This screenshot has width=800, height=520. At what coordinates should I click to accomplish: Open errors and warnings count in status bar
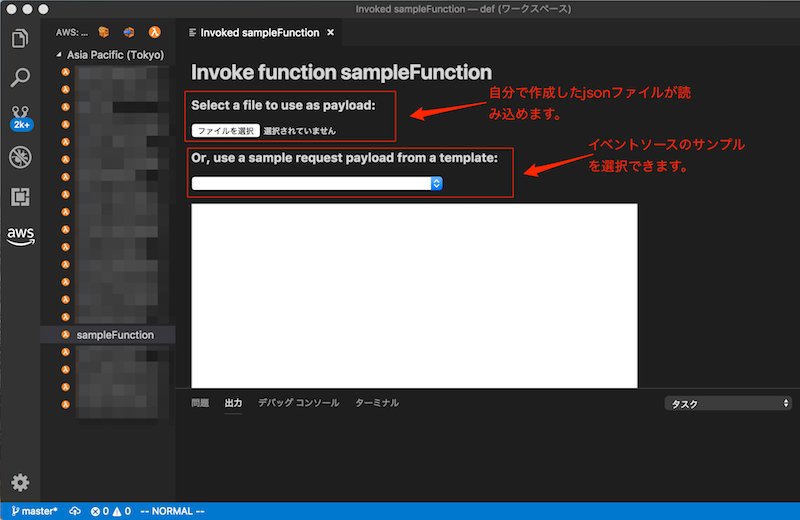(x=111, y=511)
